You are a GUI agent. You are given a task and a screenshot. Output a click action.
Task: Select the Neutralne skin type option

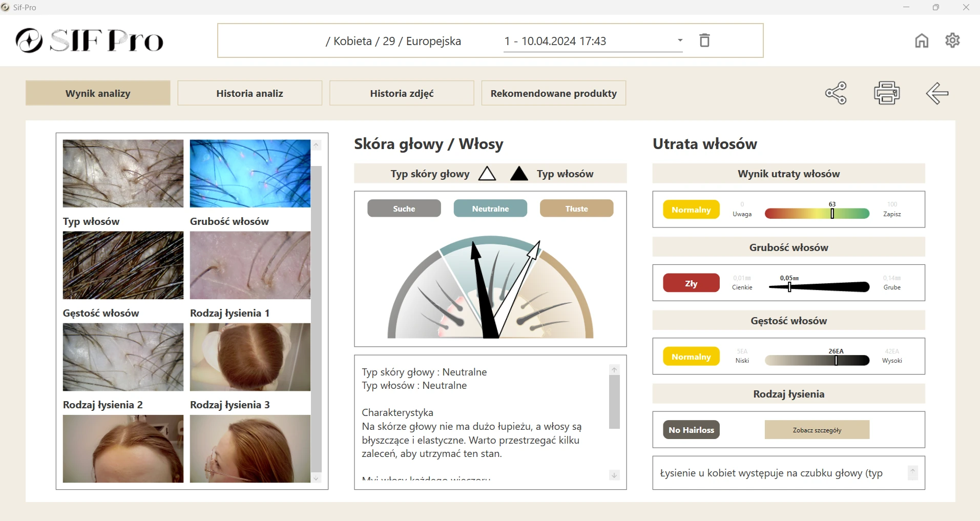(490, 209)
